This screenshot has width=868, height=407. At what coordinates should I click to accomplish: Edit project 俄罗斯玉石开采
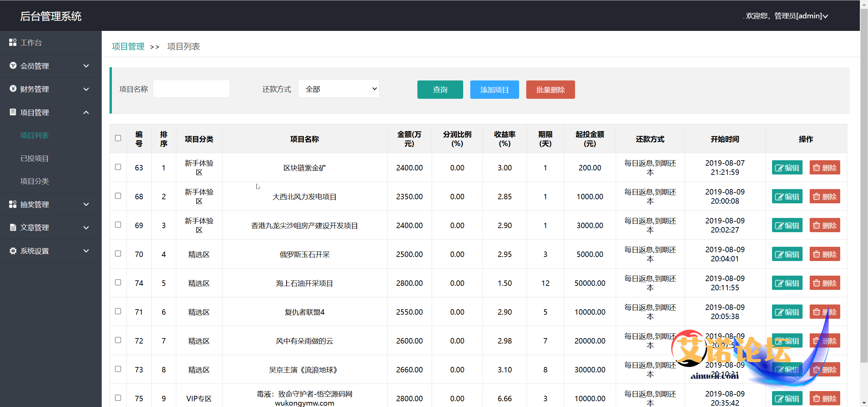click(x=787, y=254)
